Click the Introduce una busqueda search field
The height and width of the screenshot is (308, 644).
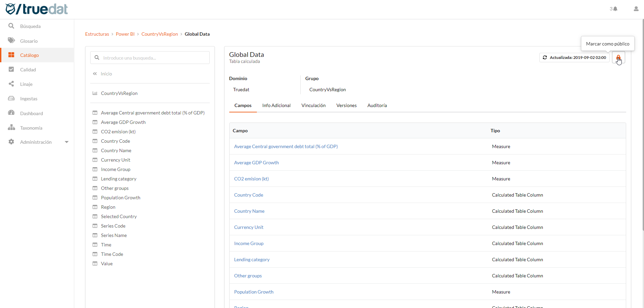click(150, 58)
